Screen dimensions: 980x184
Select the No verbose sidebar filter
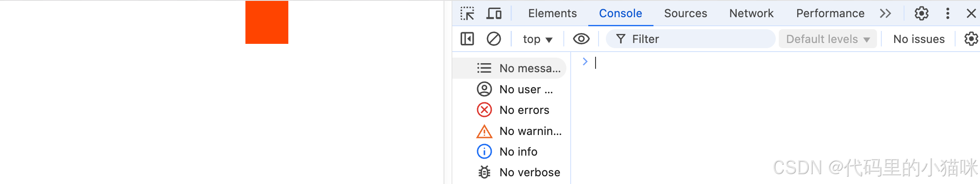click(x=518, y=172)
